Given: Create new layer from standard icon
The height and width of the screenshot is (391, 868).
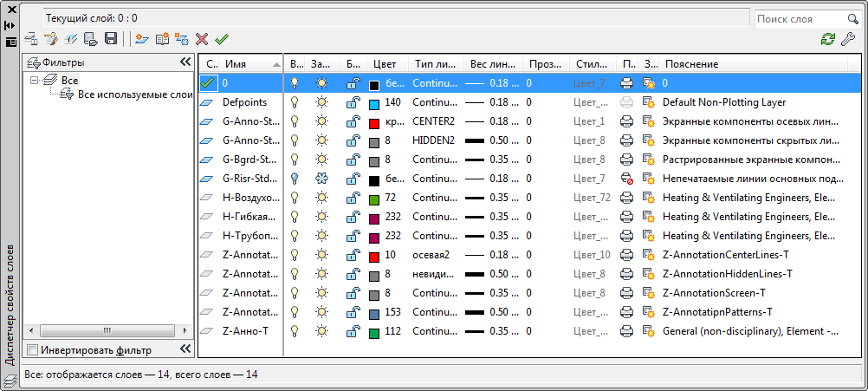Looking at the screenshot, I should (162, 39).
